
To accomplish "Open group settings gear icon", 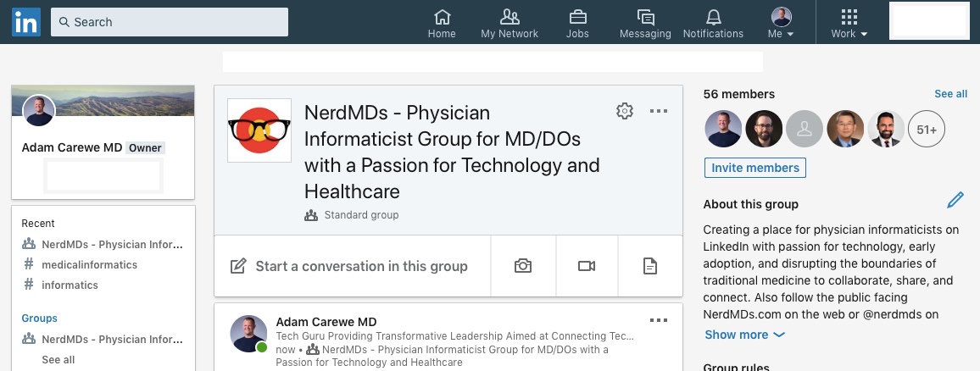I will pos(625,111).
